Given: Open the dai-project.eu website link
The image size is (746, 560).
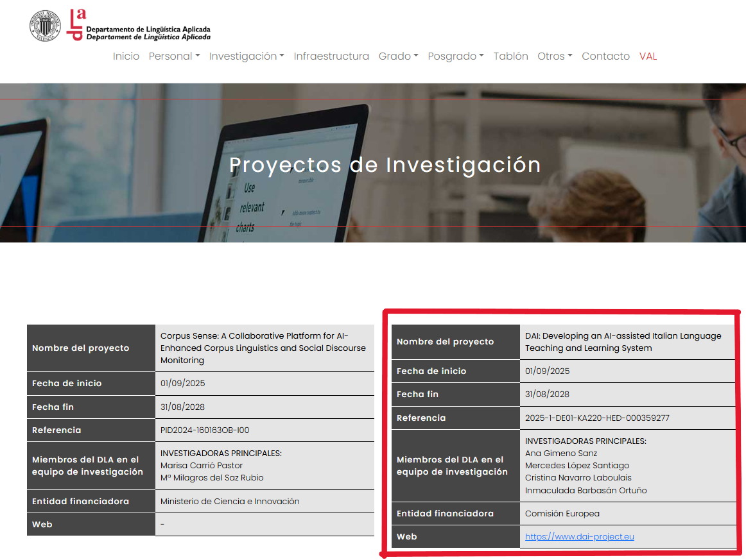Looking at the screenshot, I should pyautogui.click(x=579, y=537).
